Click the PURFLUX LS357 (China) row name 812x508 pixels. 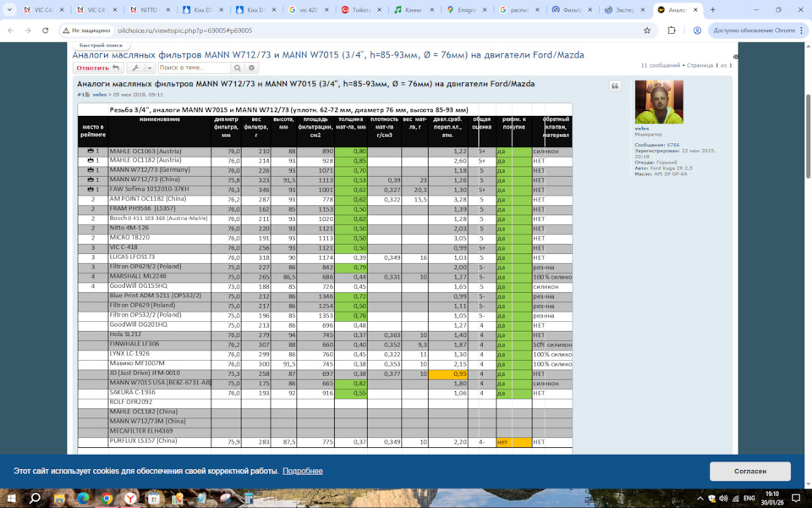click(x=143, y=440)
